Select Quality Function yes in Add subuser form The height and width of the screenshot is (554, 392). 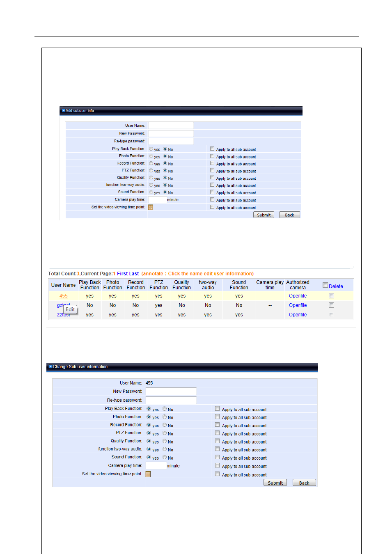coord(151,178)
